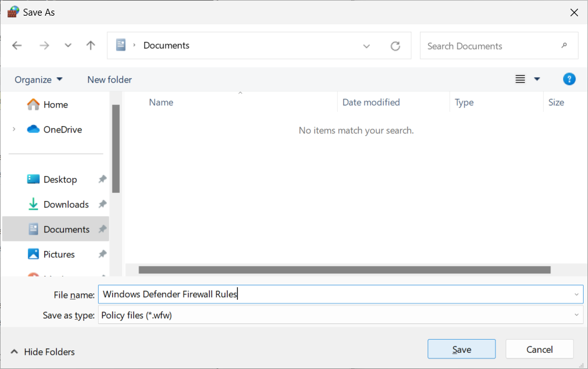Refresh the Documents folder view
The height and width of the screenshot is (369, 588).
pos(395,46)
